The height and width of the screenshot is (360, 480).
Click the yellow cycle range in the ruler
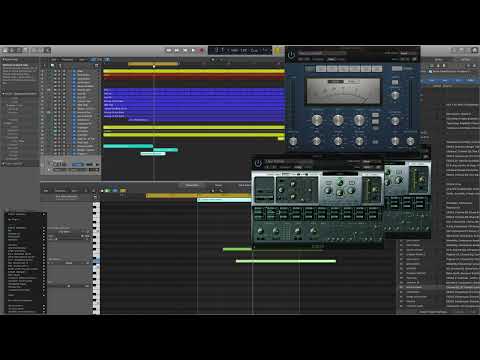tap(153, 63)
